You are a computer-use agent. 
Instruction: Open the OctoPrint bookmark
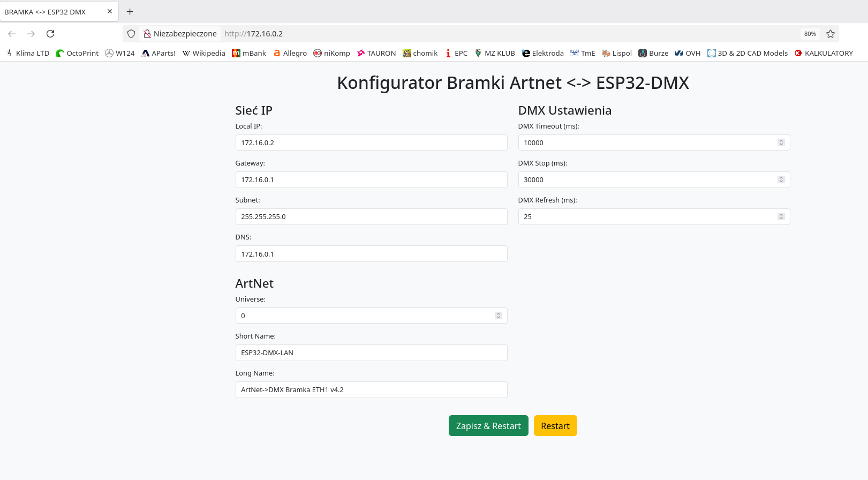coord(78,53)
